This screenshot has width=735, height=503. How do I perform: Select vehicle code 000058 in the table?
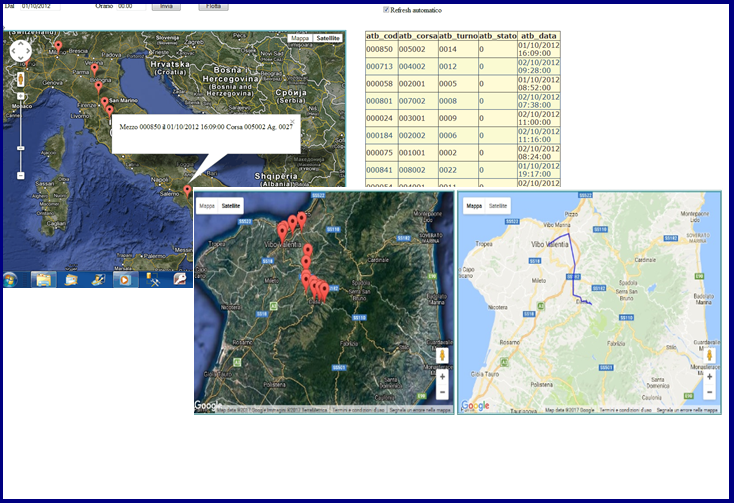point(379,84)
